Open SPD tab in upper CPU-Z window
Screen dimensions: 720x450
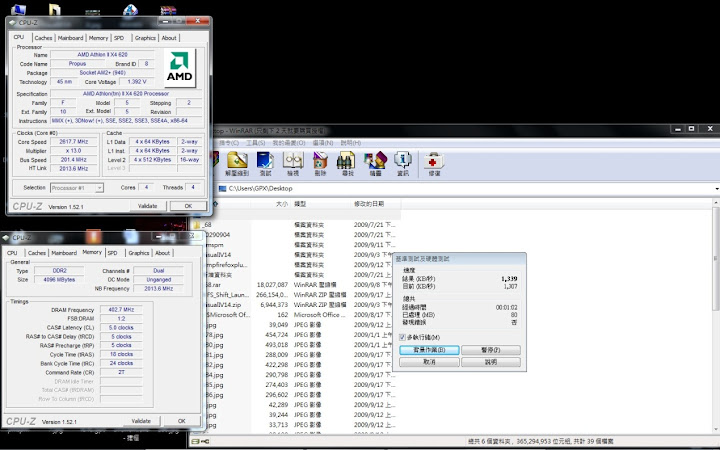[x=119, y=38]
